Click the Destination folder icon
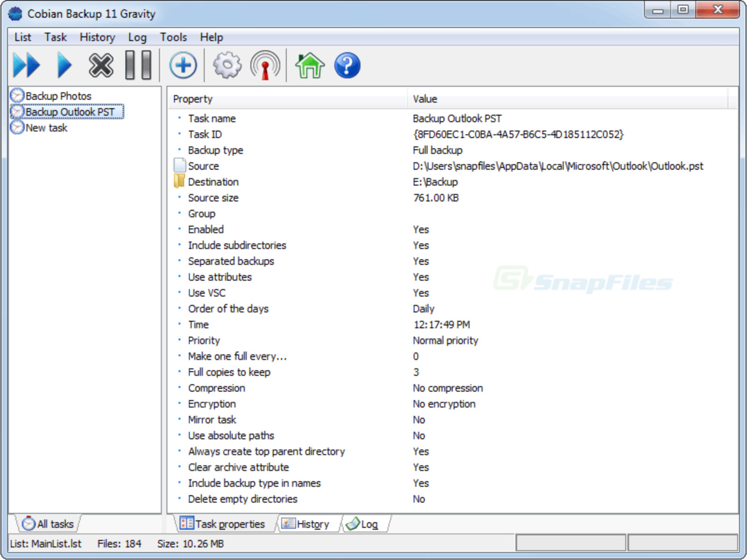The image size is (747, 560). tap(180, 181)
